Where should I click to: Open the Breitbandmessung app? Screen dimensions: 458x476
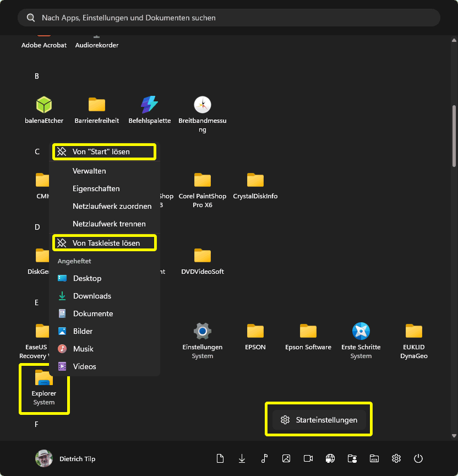point(203,111)
